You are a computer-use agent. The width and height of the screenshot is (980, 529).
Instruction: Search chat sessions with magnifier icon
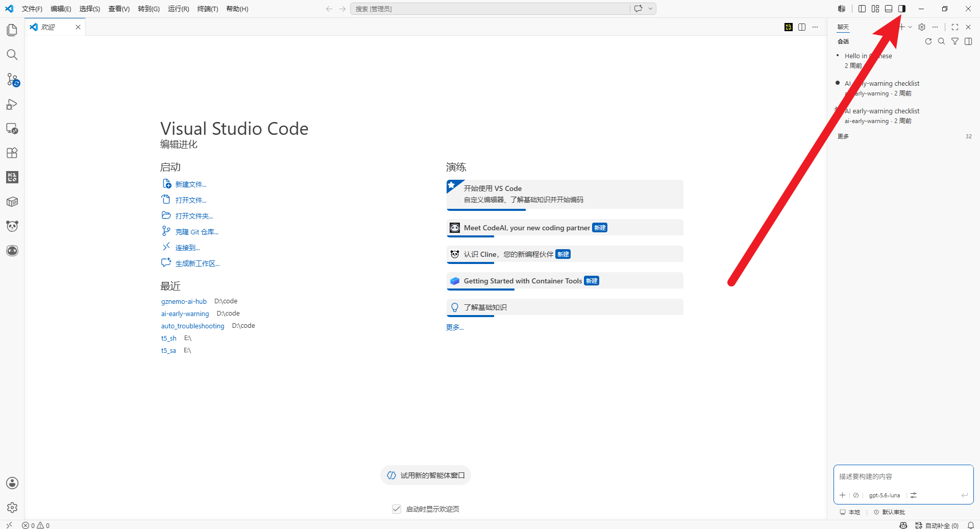(x=942, y=41)
